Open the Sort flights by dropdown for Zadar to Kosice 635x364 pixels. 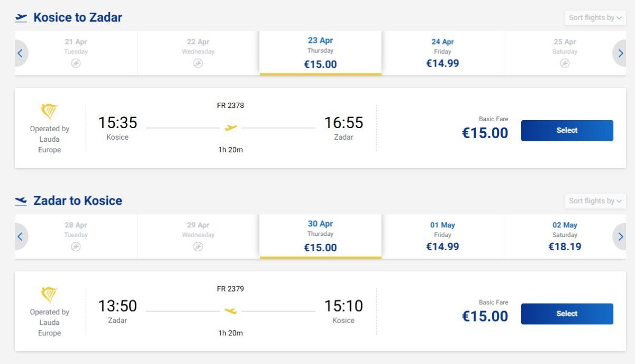click(595, 201)
